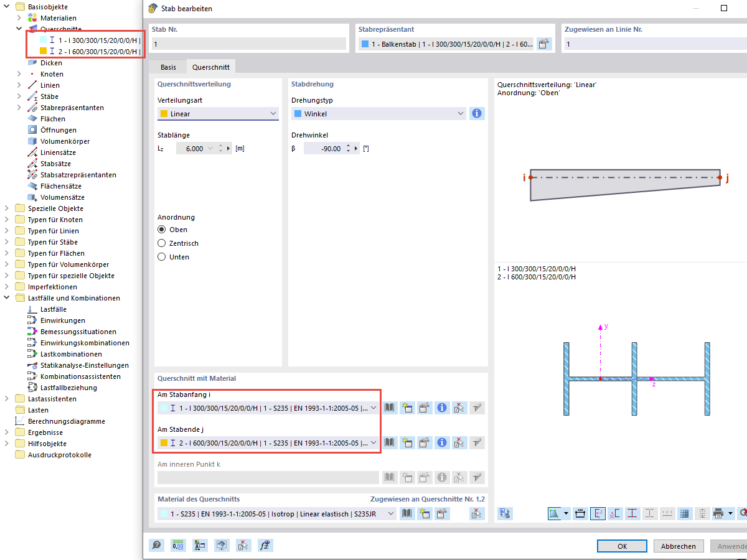Select Stäbe in the navigator

50,96
